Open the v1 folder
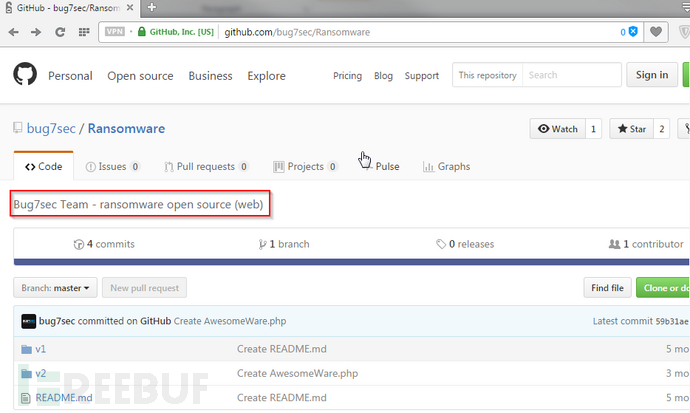The height and width of the screenshot is (413, 690). [x=40, y=349]
